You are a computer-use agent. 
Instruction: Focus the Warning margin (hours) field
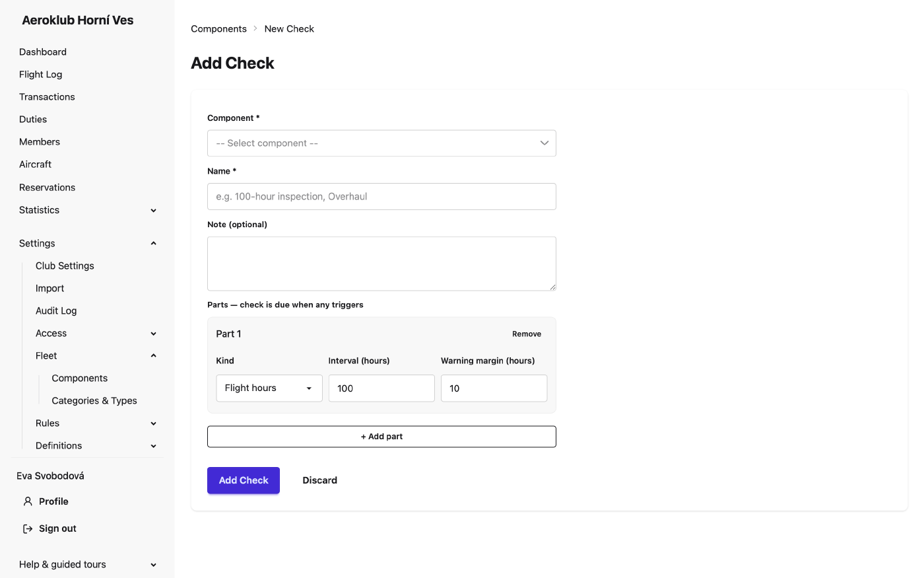[494, 388]
